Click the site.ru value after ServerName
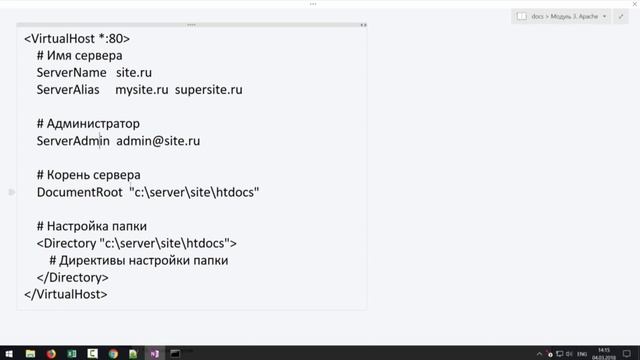 (134, 73)
